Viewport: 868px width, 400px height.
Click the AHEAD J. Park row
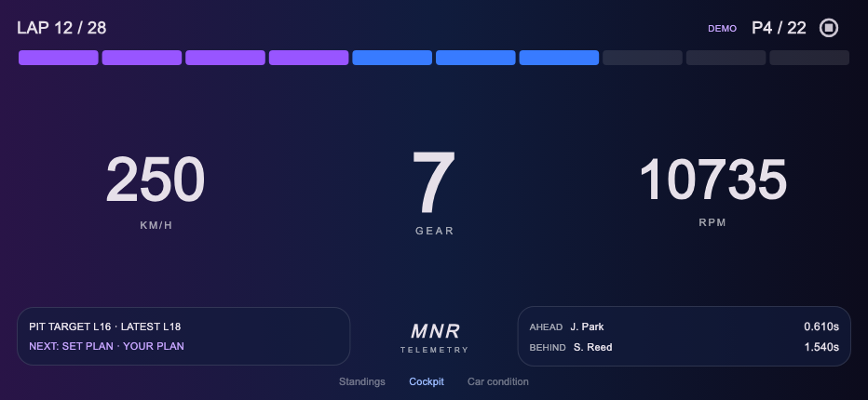coord(684,327)
